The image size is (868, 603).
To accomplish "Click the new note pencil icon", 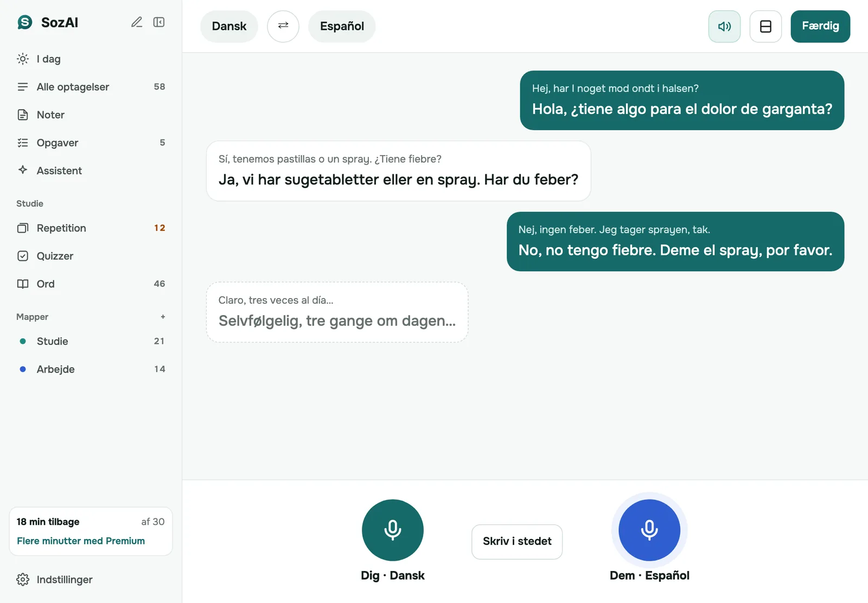I will 137,22.
